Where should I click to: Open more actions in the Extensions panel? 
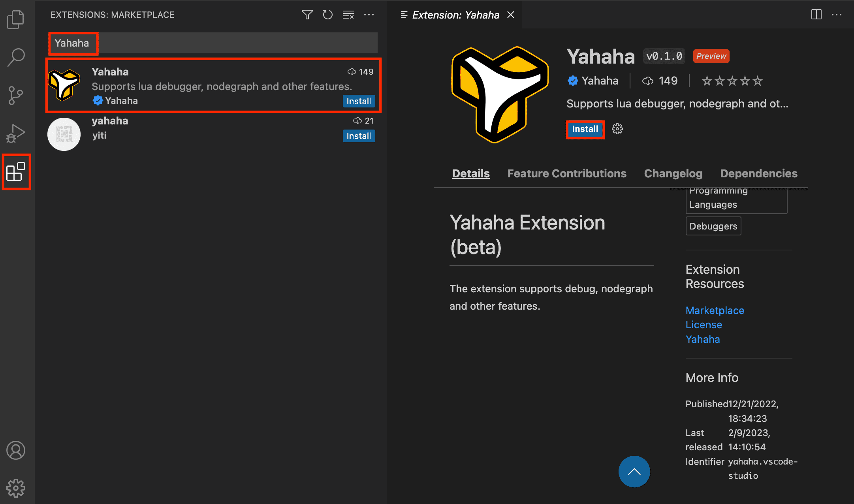pos(369,15)
